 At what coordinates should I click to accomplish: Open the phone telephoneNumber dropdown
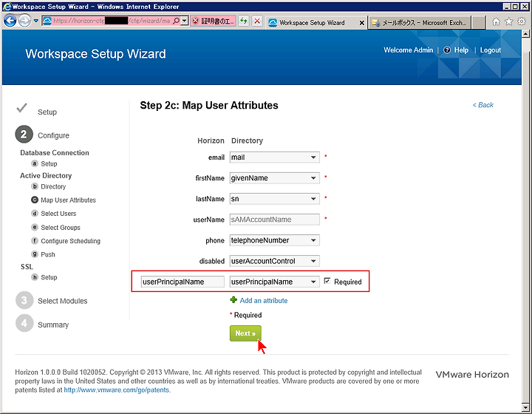274,240
